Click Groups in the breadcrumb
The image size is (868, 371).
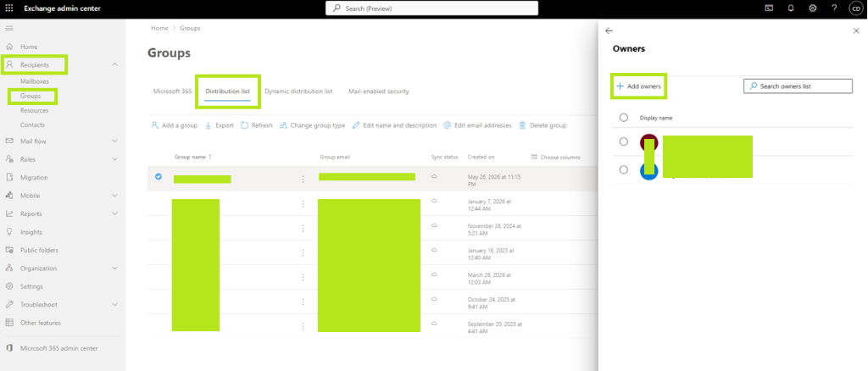(190, 28)
